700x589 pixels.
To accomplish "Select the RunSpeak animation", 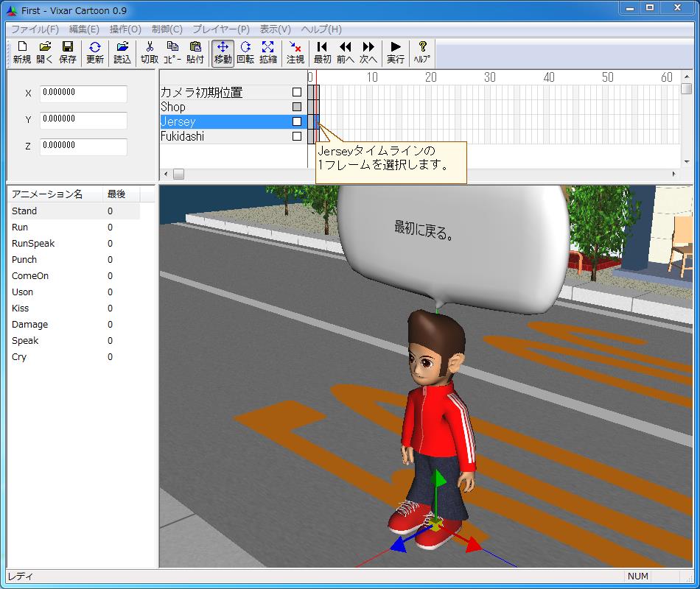I will pyautogui.click(x=33, y=244).
